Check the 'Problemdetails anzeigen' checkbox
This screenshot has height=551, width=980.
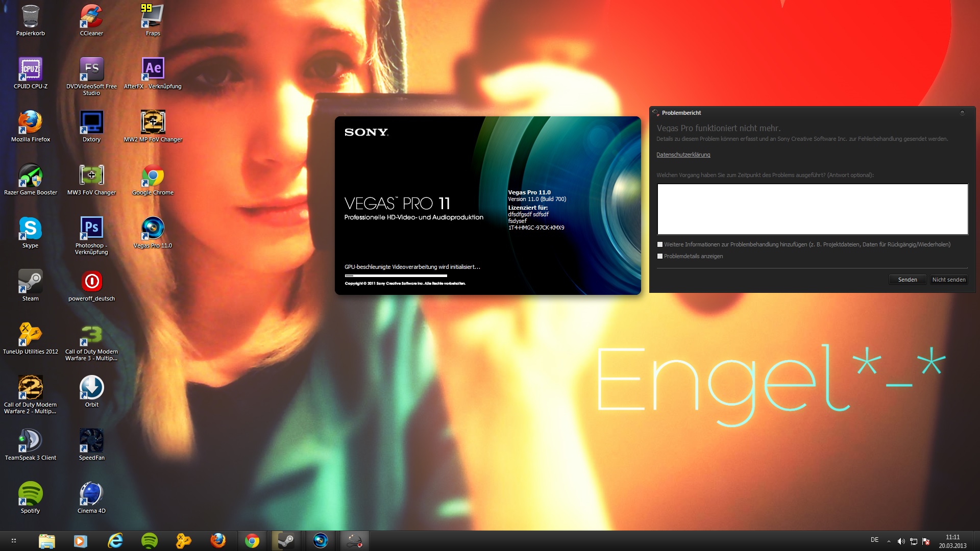coord(660,256)
